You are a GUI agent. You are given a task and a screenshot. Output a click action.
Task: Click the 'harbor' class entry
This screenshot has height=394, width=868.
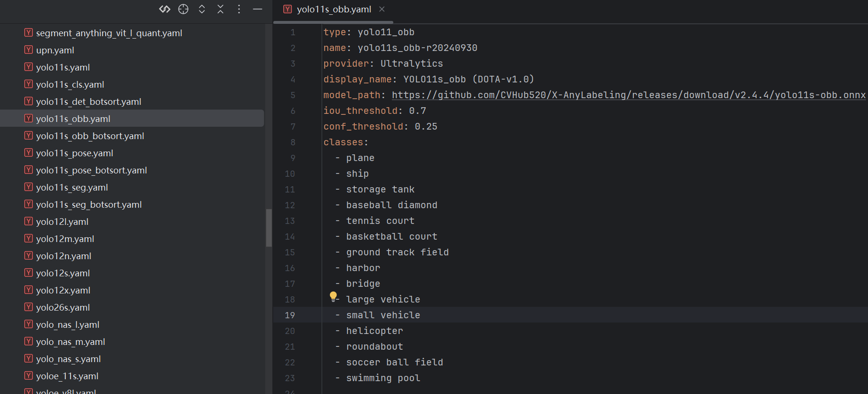tap(363, 268)
